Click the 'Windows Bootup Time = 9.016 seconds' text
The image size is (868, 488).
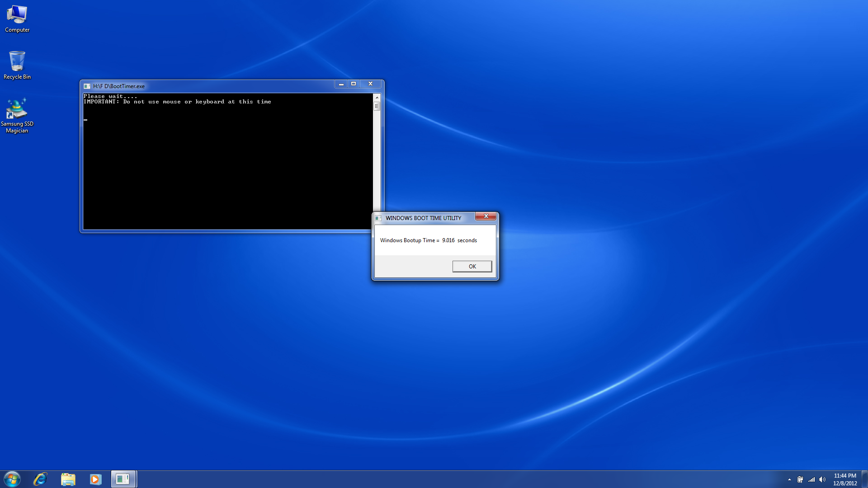pyautogui.click(x=429, y=240)
